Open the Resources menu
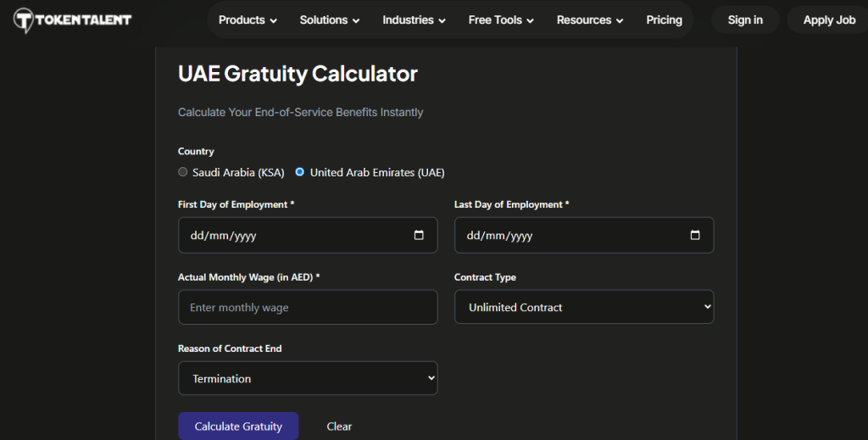This screenshot has width=868, height=440. (590, 19)
